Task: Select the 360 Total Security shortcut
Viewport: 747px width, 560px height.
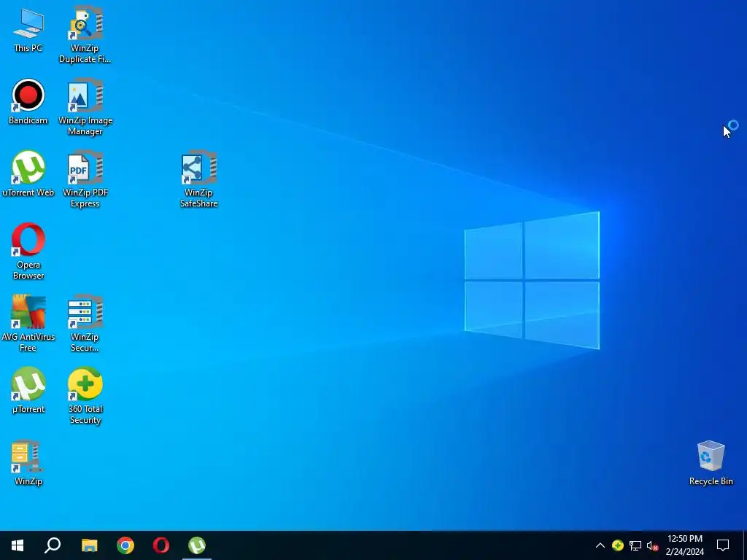Action: point(85,396)
